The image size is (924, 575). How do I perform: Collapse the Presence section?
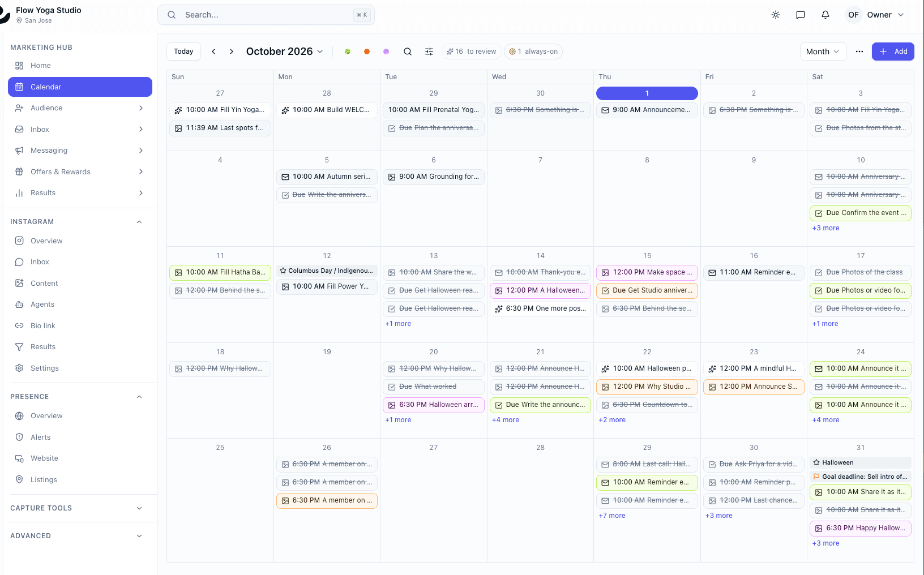pos(139,397)
